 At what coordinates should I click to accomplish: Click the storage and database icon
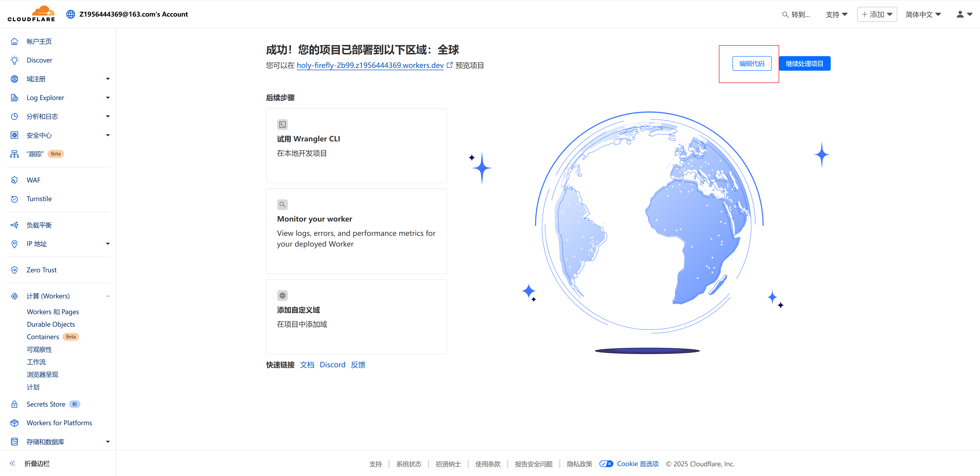(15, 442)
